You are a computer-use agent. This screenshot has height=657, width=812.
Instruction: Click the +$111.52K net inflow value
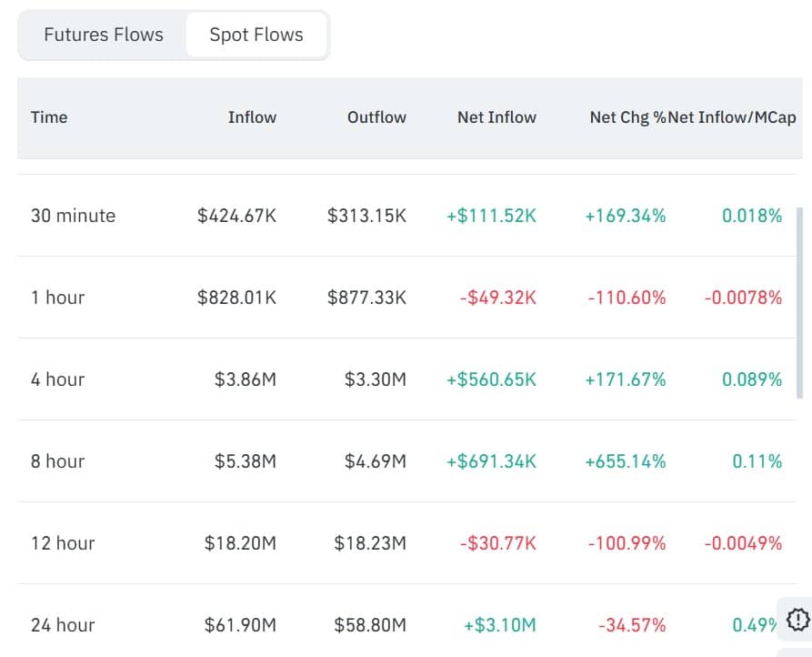tap(497, 216)
